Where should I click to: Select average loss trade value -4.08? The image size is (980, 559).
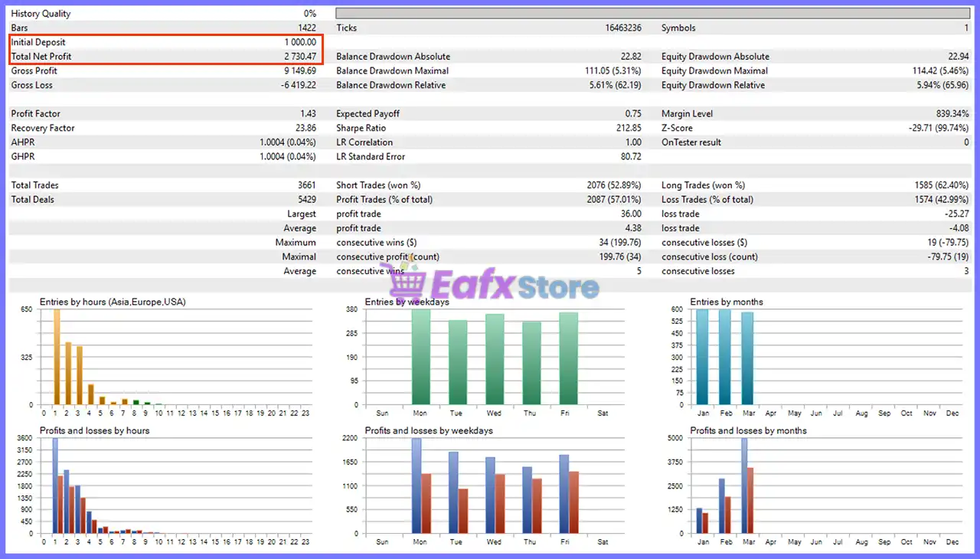coord(959,228)
